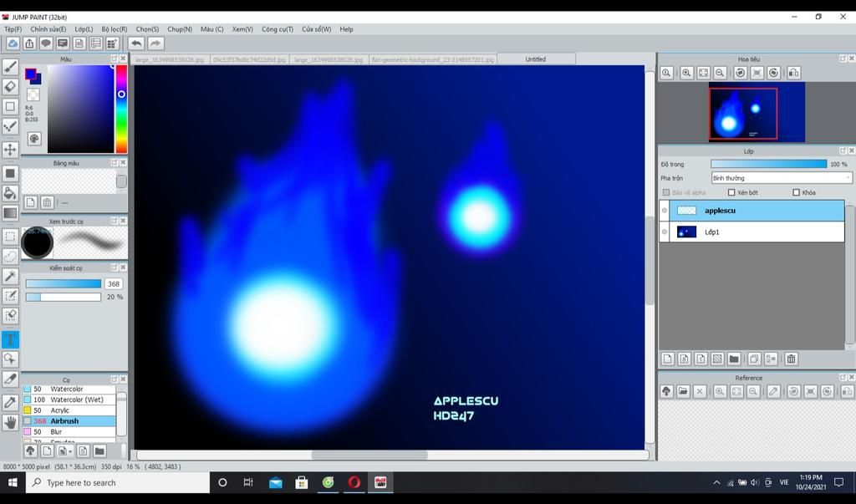This screenshot has width=856, height=504.
Task: Open the Công cụ(T) menu
Action: pyautogui.click(x=278, y=29)
